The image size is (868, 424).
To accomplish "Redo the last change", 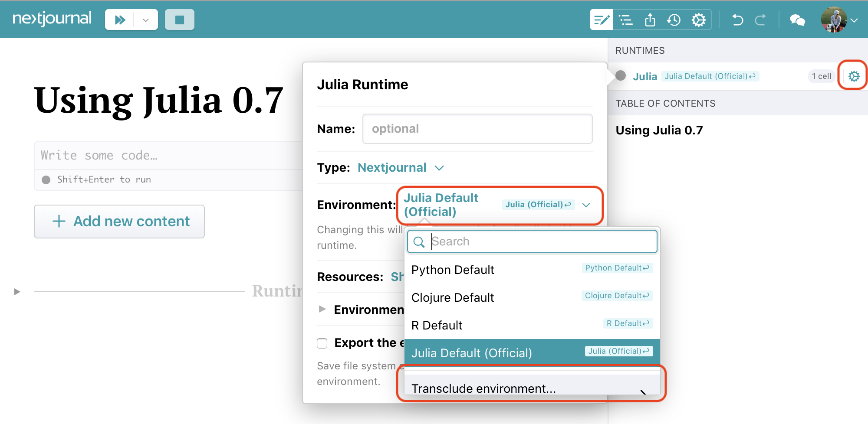I will tap(760, 20).
